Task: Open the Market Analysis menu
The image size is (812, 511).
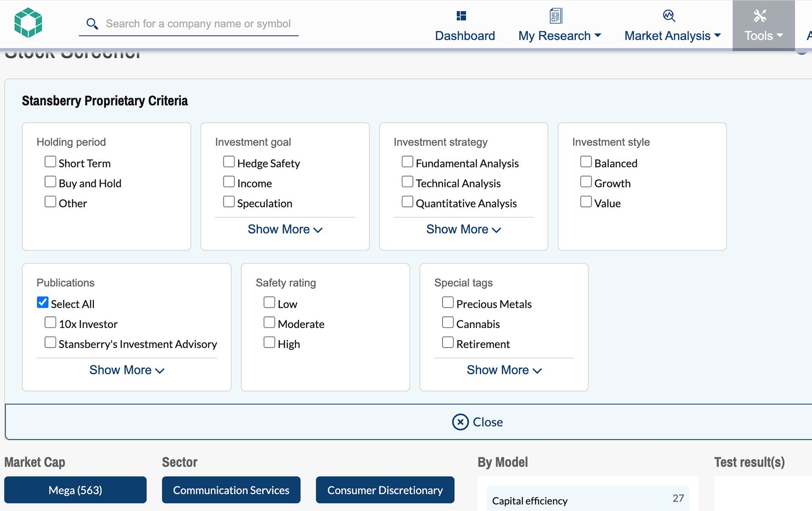Action: pos(672,26)
